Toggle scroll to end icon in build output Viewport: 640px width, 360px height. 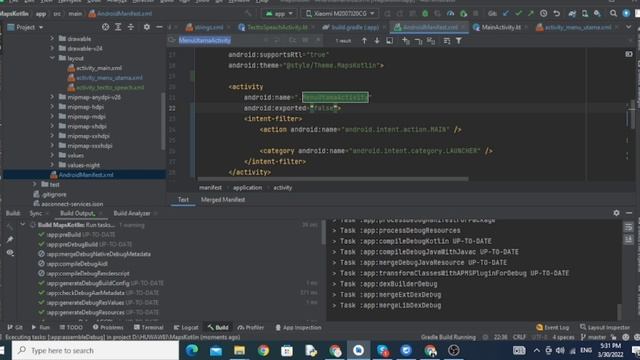pyautogui.click(x=629, y=240)
